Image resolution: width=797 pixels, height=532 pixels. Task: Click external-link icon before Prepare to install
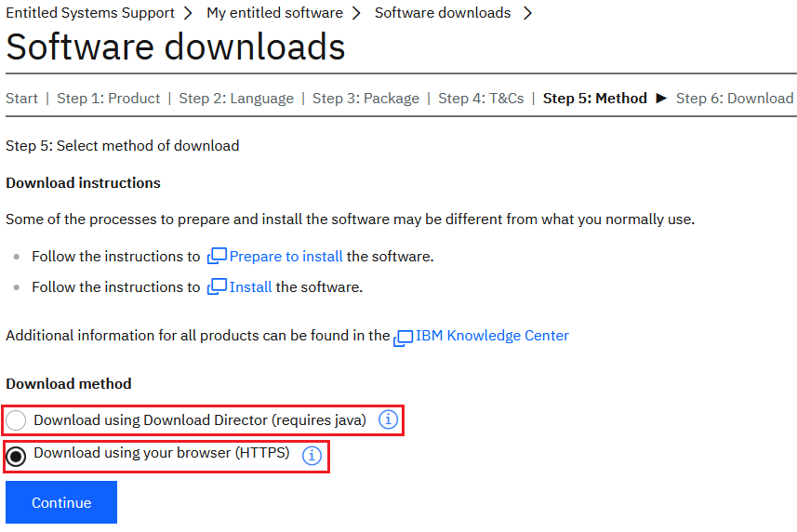[x=217, y=256]
